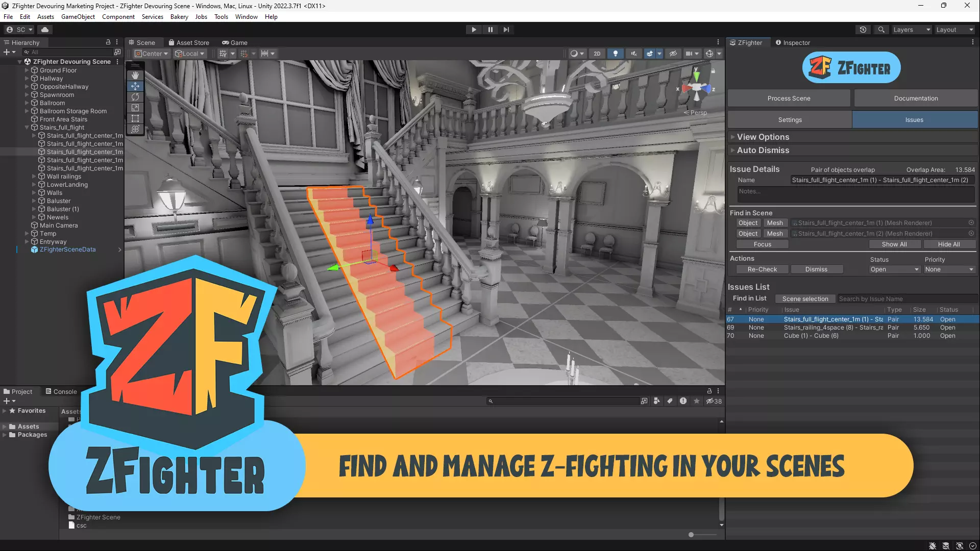This screenshot has width=980, height=551.
Task: Click the Play button
Action: (x=474, y=30)
